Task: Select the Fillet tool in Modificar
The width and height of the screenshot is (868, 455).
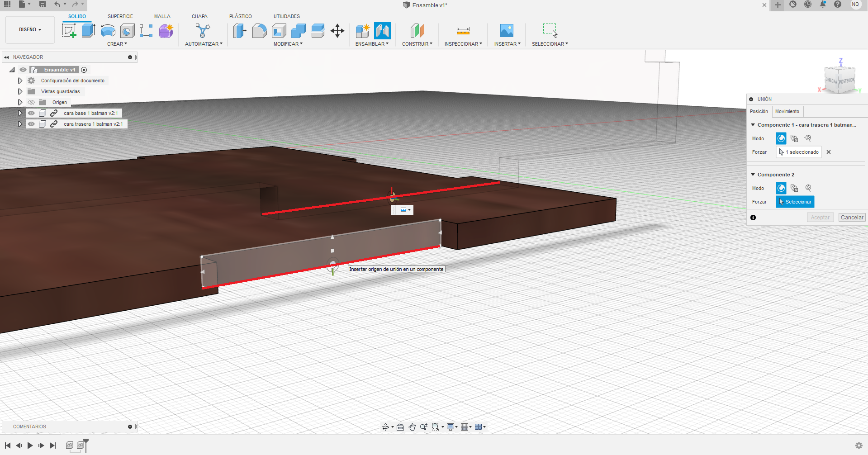Action: coord(259,31)
